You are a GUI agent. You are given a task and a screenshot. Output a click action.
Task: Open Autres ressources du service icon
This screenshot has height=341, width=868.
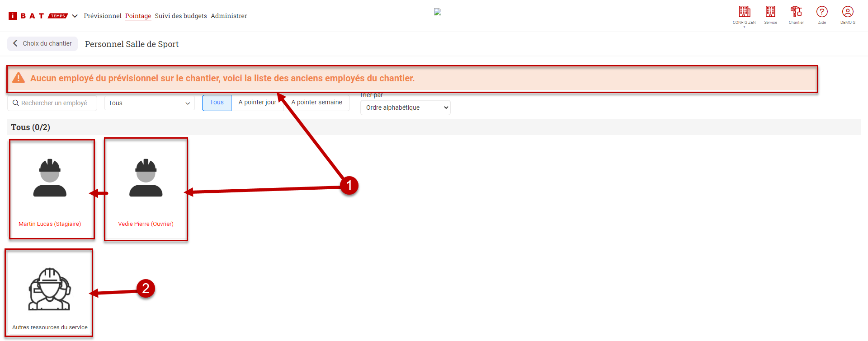[49, 290]
